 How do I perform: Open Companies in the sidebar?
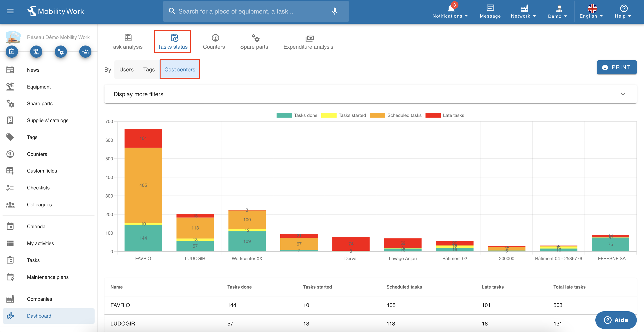pos(48,299)
